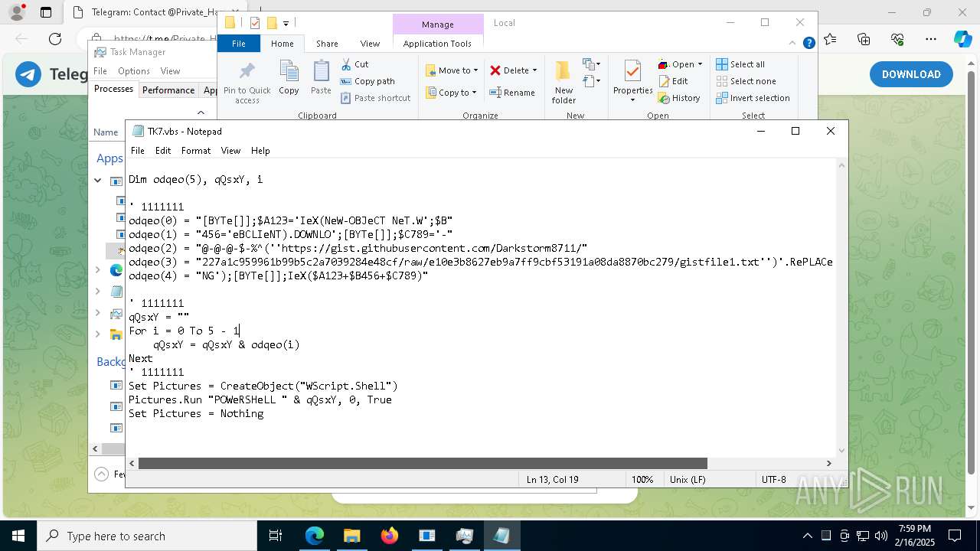Click 100% zoom level in Notepad status bar
The height and width of the screenshot is (551, 980).
(x=642, y=480)
